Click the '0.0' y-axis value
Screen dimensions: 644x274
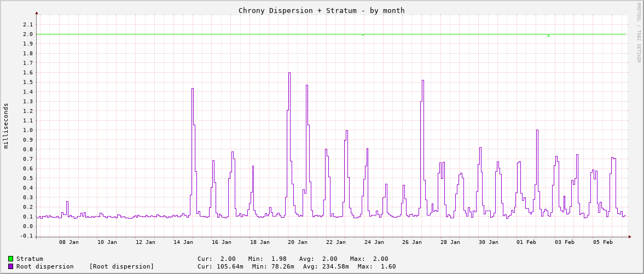pyautogui.click(x=27, y=226)
